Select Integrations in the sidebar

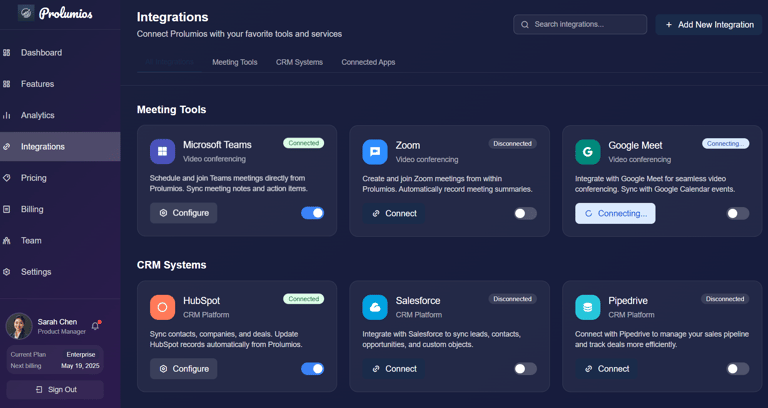60,146
